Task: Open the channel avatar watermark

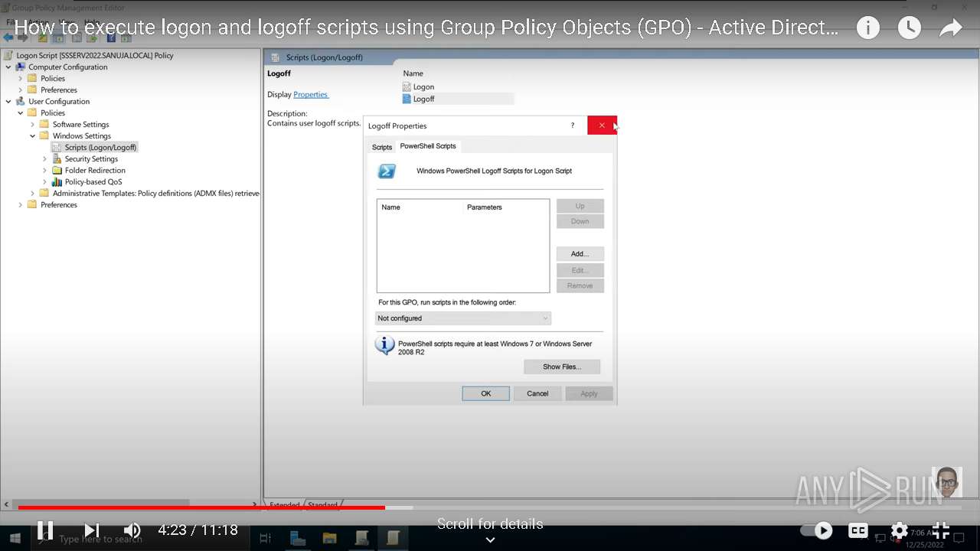Action: (x=947, y=482)
